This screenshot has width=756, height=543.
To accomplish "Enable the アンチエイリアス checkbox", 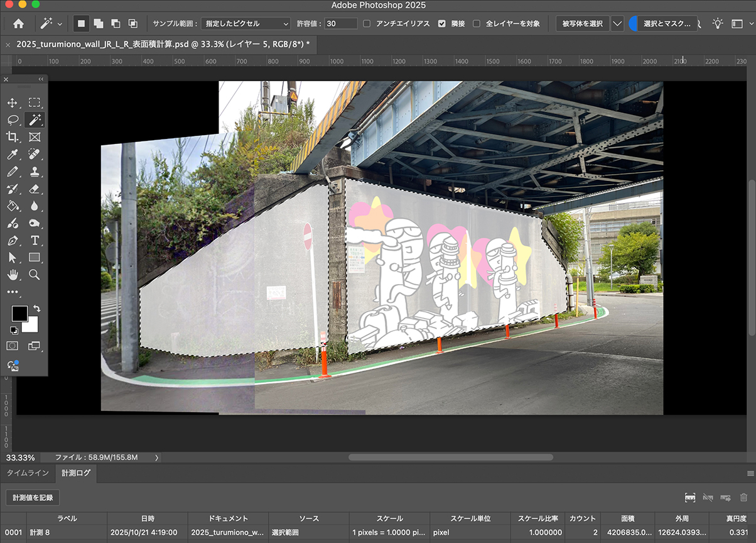I will pos(367,23).
